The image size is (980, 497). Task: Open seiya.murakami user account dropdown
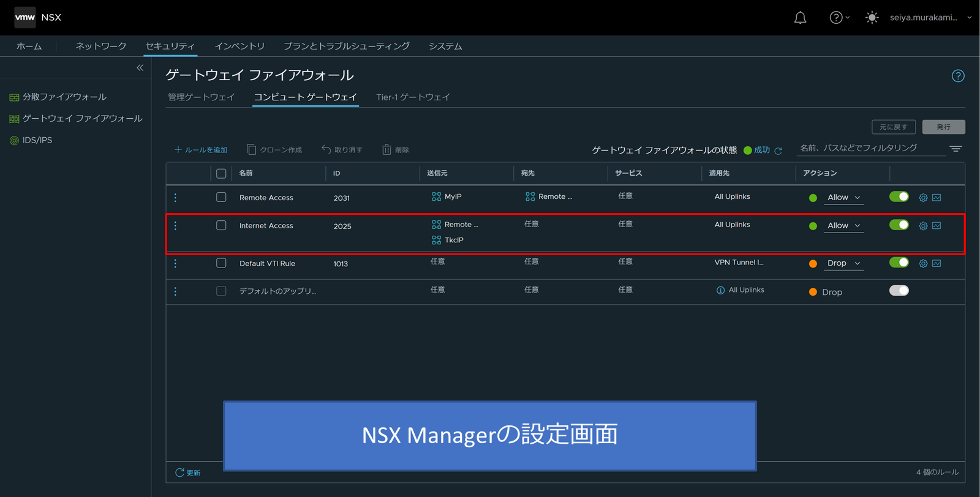(930, 18)
